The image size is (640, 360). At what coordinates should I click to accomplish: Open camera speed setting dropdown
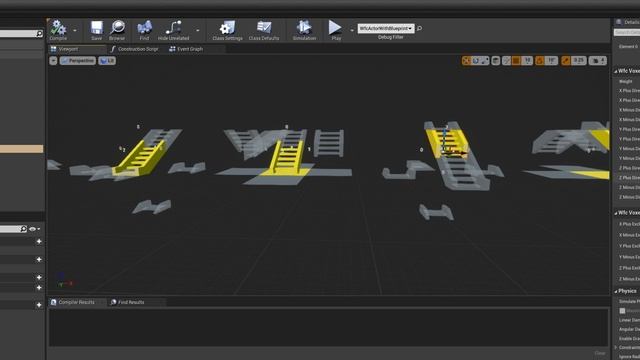pos(598,61)
